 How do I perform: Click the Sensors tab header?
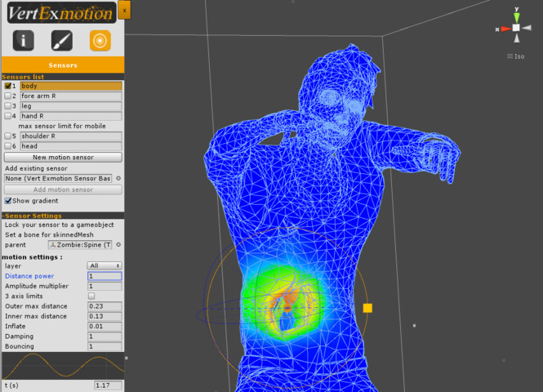pyautogui.click(x=63, y=65)
